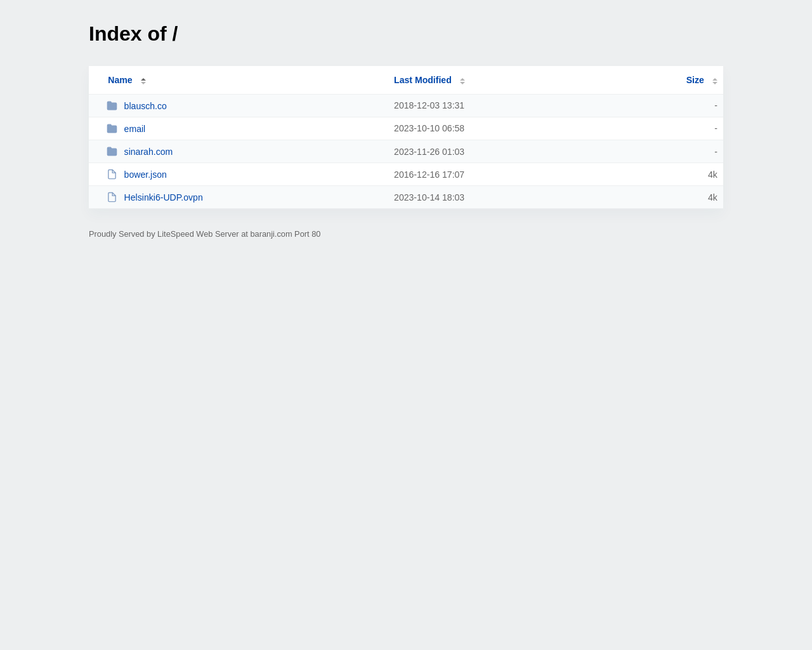
Task: Sort listing by Name column
Action: coord(120,79)
